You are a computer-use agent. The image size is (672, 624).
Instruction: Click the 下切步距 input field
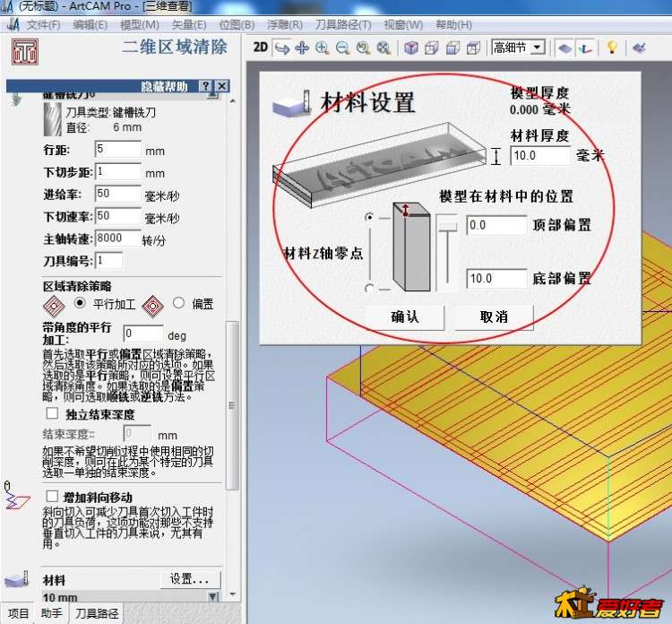tap(118, 171)
